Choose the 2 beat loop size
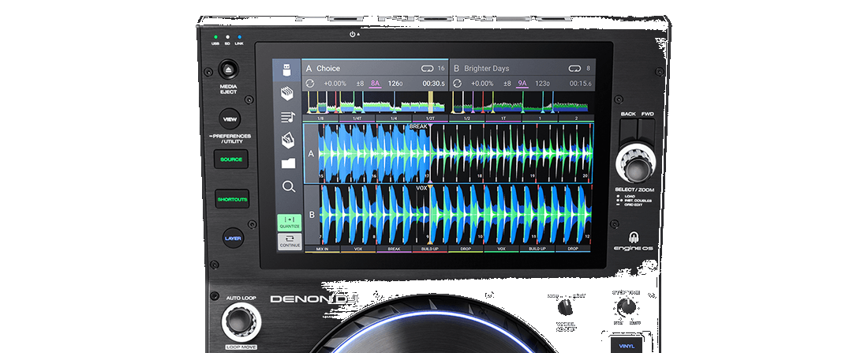Viewport: 868px width, 353px height. [576, 118]
